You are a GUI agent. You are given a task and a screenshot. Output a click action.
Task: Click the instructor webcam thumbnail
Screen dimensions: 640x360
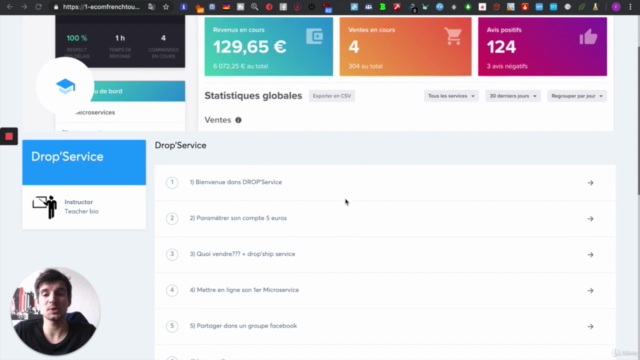[x=55, y=311]
